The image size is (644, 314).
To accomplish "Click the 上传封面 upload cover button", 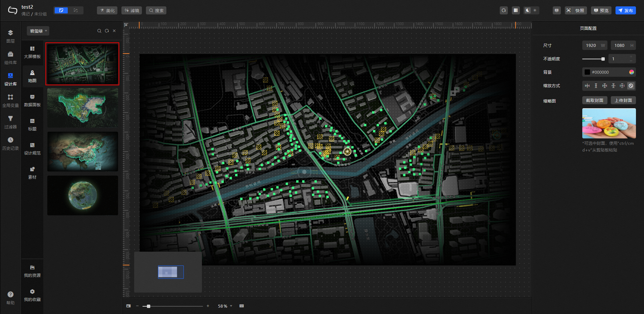I will 623,101.
